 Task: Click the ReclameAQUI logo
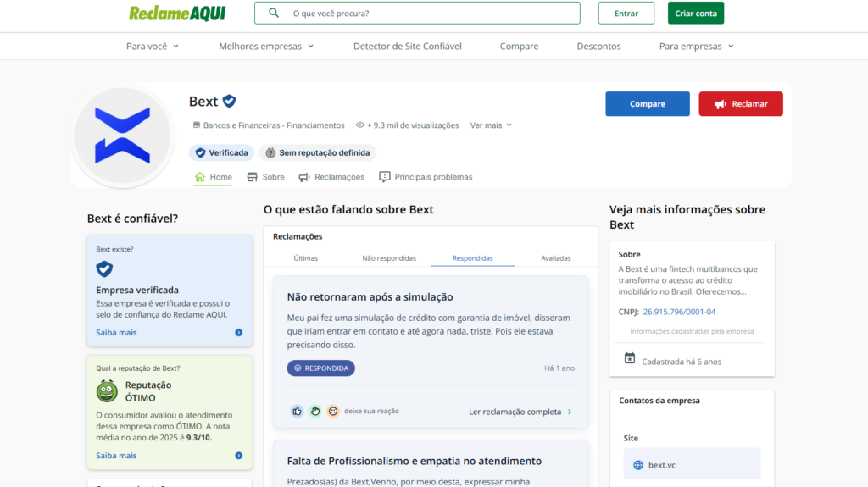click(177, 14)
